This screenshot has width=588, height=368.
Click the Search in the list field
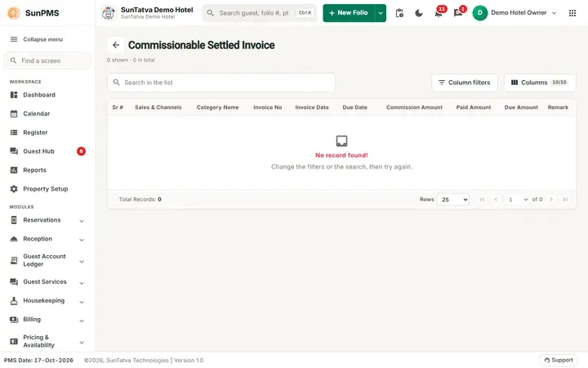click(x=221, y=83)
